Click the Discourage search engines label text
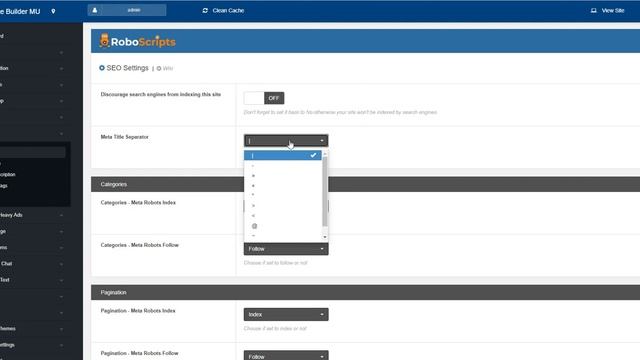The image size is (640, 360). [161, 94]
